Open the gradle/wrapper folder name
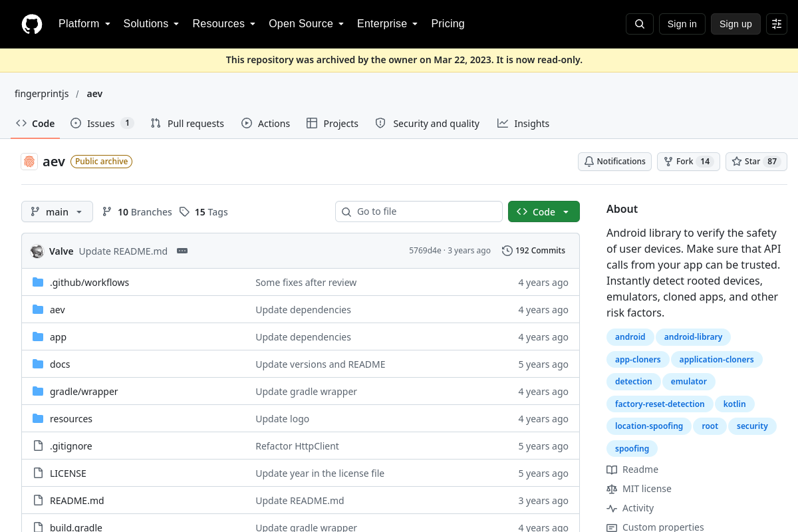 [84, 392]
